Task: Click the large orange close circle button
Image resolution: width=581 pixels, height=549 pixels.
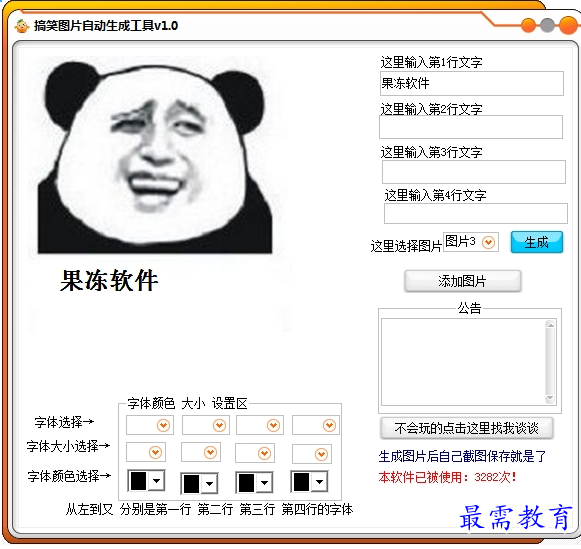Action: [568, 26]
